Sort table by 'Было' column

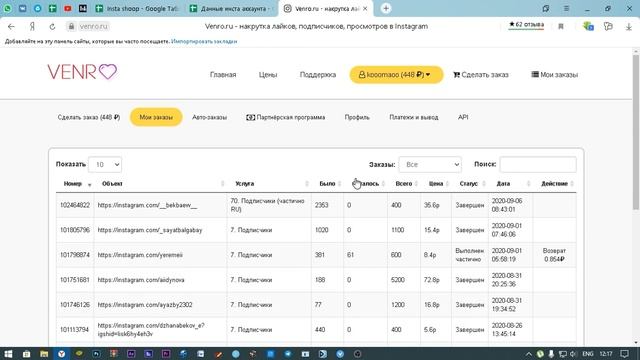(x=327, y=184)
